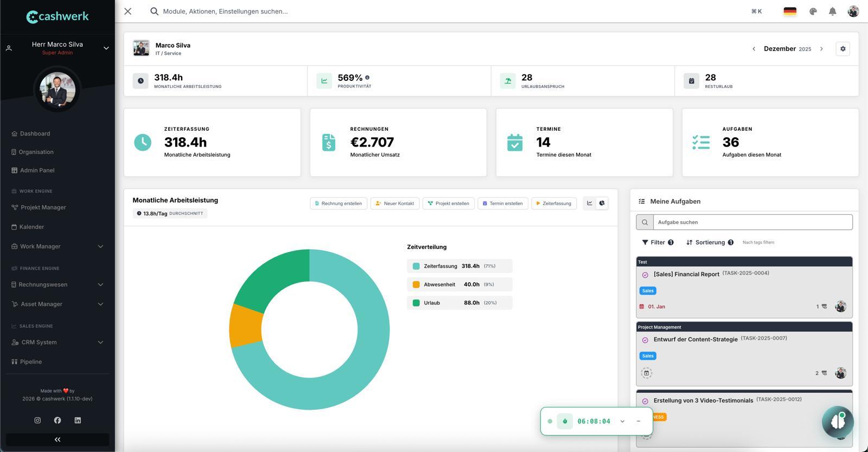This screenshot has width=868, height=452.
Task: Minimize the timer widget
Action: point(639,421)
